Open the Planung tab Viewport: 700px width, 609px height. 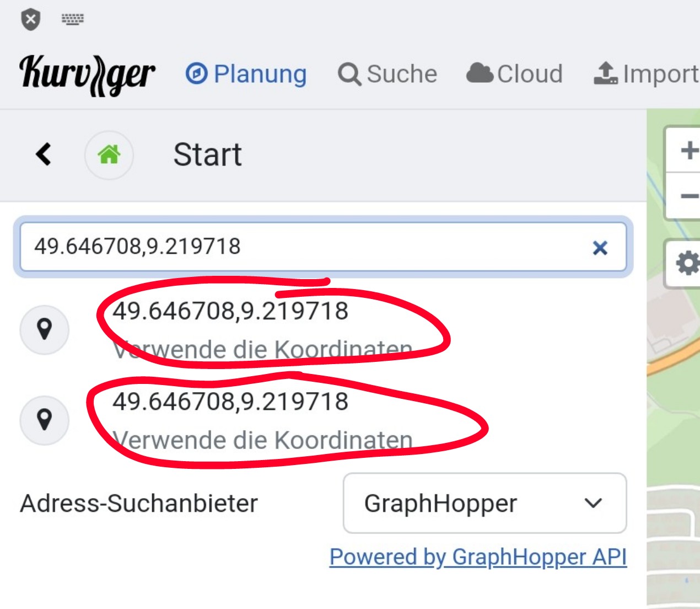246,74
